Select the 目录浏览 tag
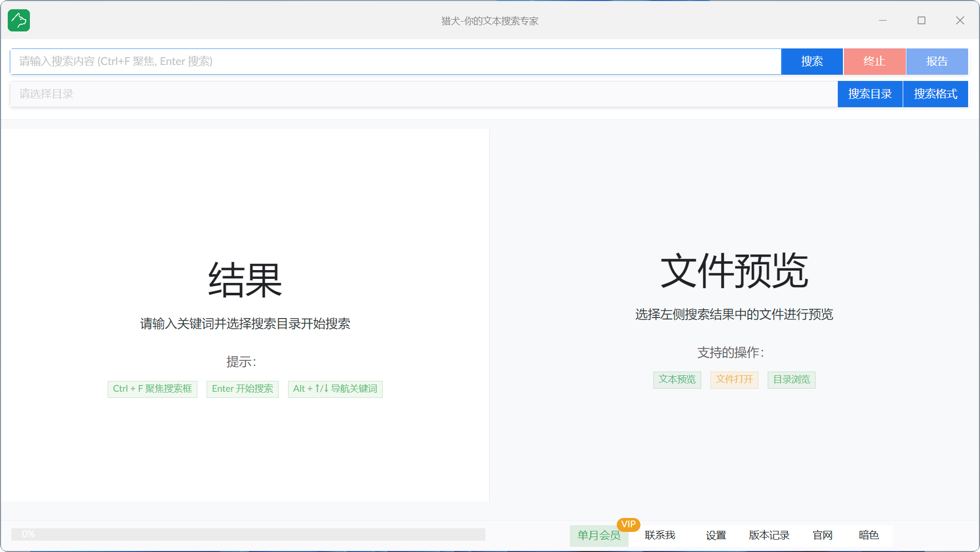The image size is (980, 552). point(791,379)
